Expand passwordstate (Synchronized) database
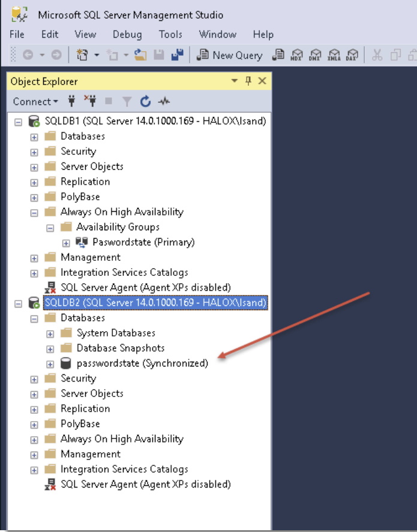 [50, 364]
